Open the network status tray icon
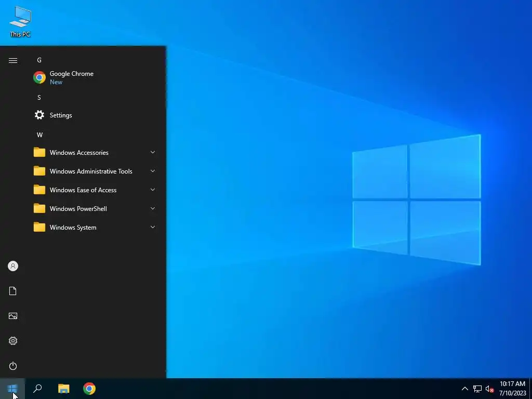This screenshot has width=532, height=399. (477, 389)
